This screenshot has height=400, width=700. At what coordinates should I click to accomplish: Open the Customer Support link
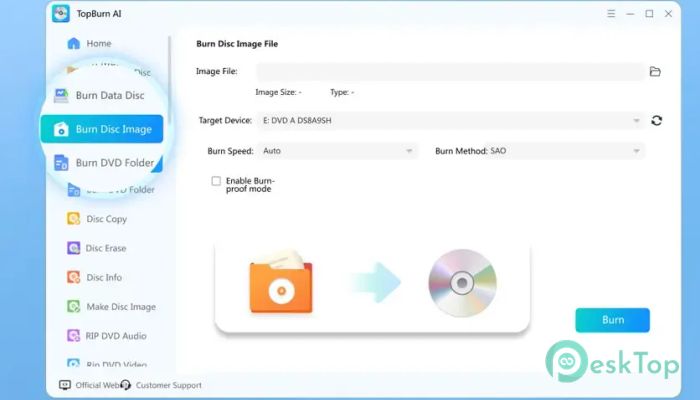[169, 385]
